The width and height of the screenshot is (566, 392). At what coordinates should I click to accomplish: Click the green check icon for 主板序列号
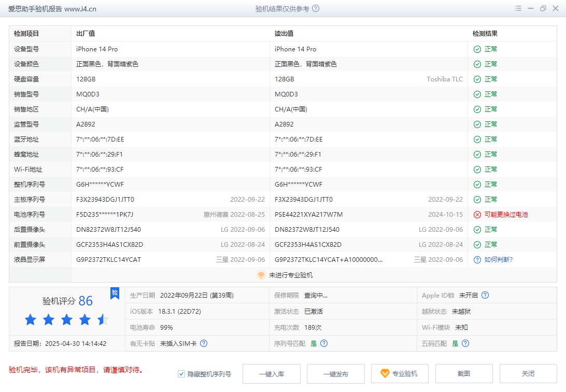(477, 200)
